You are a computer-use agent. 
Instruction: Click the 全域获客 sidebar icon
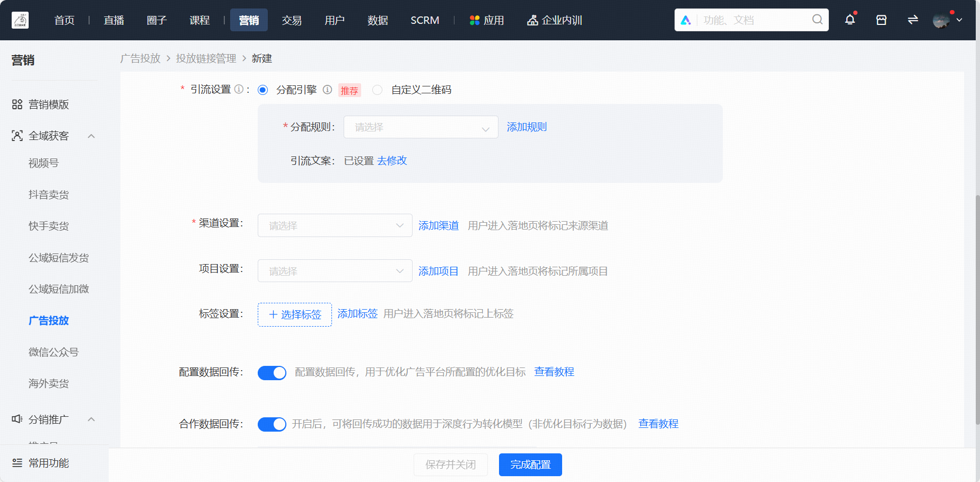pos(17,136)
